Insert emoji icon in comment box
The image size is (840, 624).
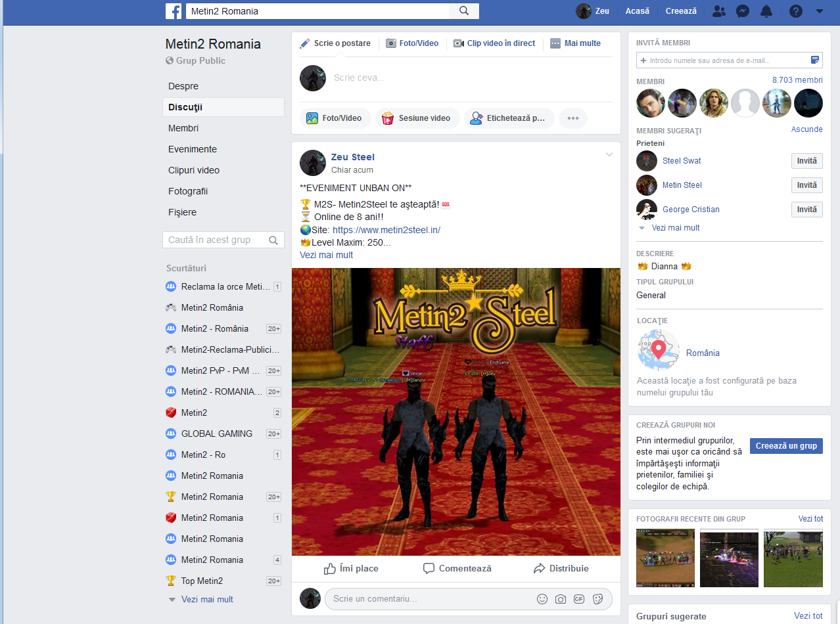(x=542, y=599)
